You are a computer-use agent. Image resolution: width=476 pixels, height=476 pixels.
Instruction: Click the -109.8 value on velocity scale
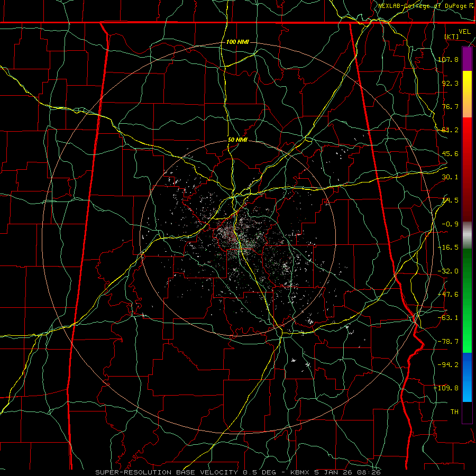click(x=446, y=388)
